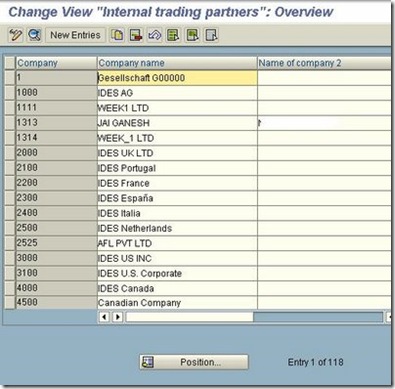Screen dimensions: 395x389
Task: Click company code 4500 cell
Action: 56,302
